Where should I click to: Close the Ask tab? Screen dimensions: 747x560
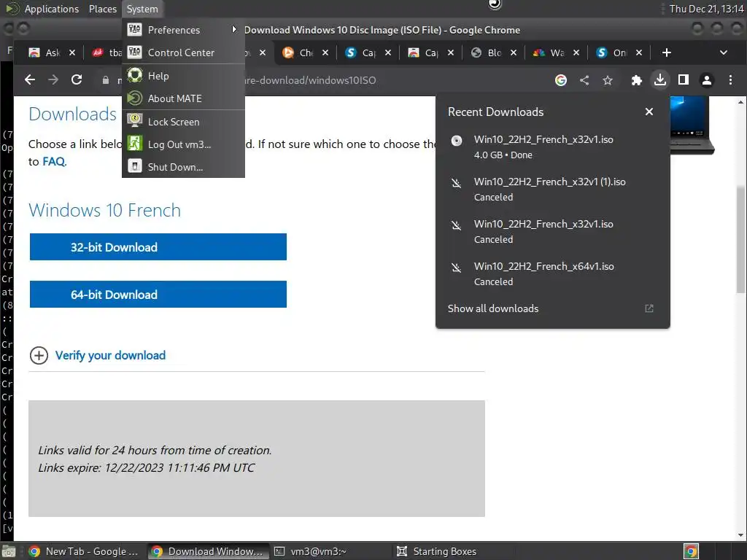(x=72, y=52)
